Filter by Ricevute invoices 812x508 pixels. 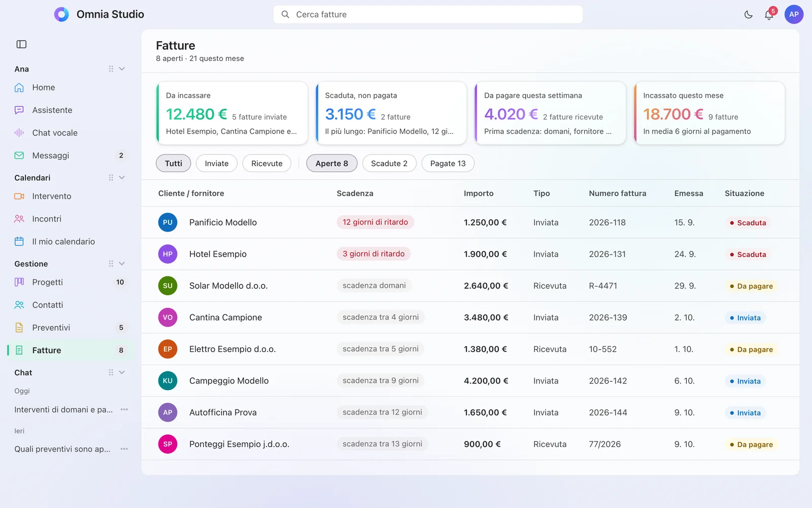click(266, 163)
